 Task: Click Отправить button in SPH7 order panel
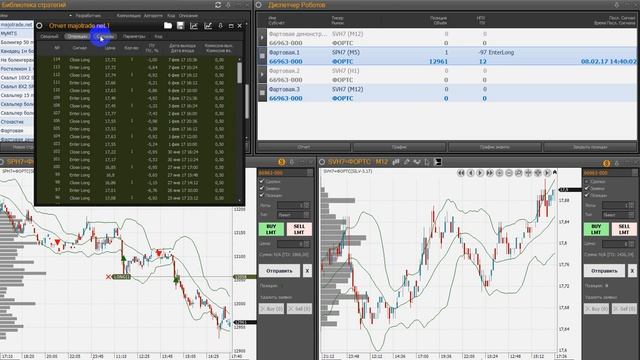click(279, 271)
